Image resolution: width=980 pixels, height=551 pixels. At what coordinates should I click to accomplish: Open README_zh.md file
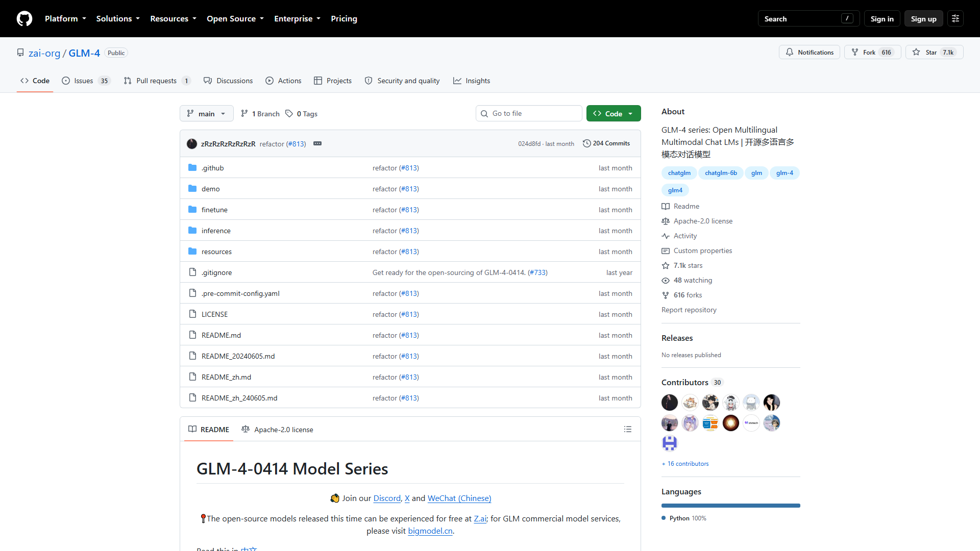tap(226, 377)
